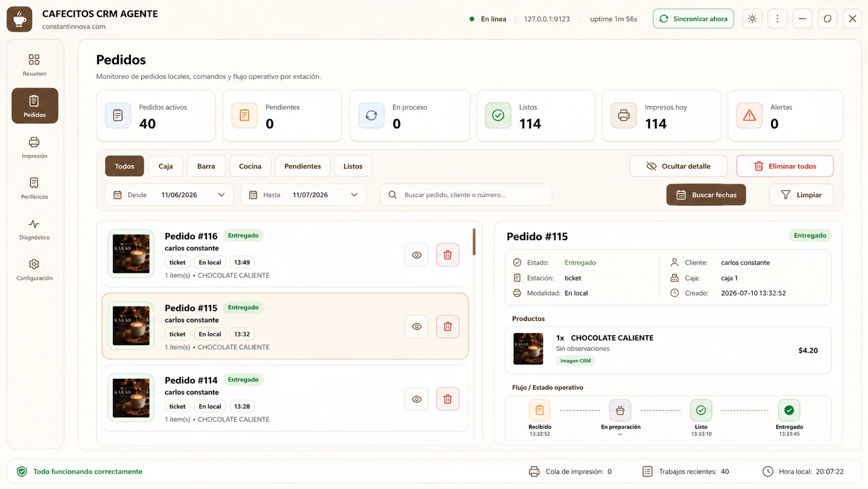Click the order list vertical scrollbar
Viewport: 868px width, 489px height.
point(474,242)
